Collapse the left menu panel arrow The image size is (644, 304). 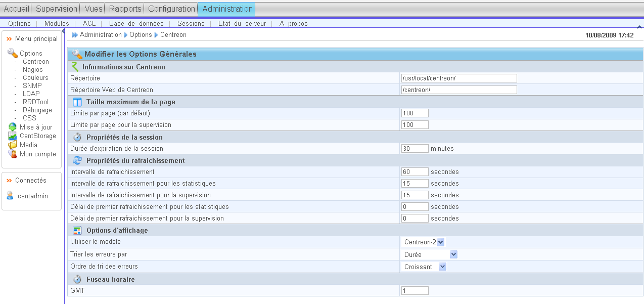(x=63, y=31)
